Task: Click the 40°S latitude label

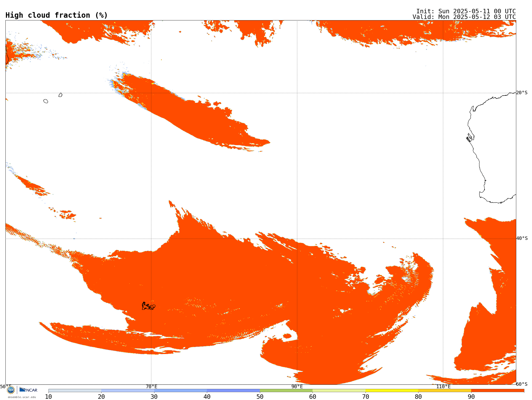Action: 522,238
